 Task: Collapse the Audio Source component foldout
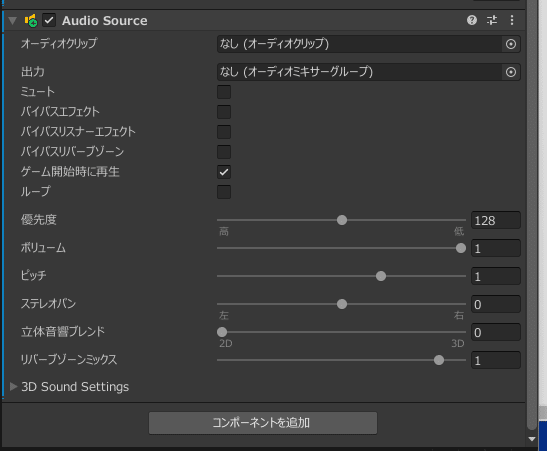coord(13,21)
